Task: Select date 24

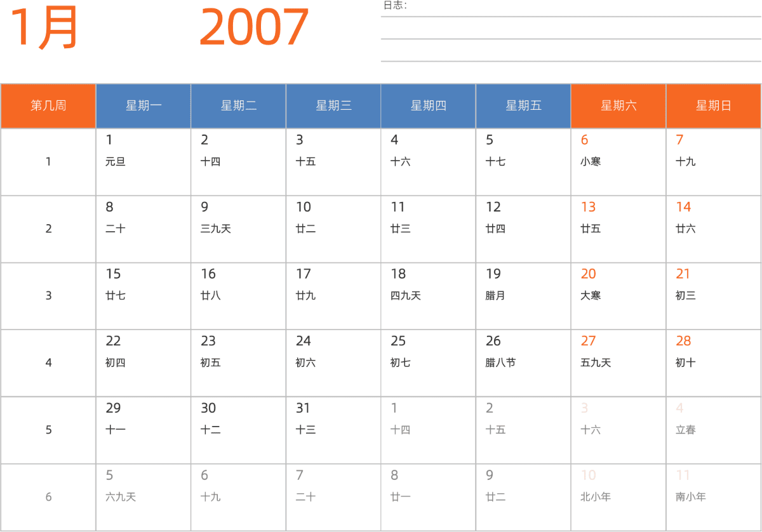Action: tap(304, 341)
